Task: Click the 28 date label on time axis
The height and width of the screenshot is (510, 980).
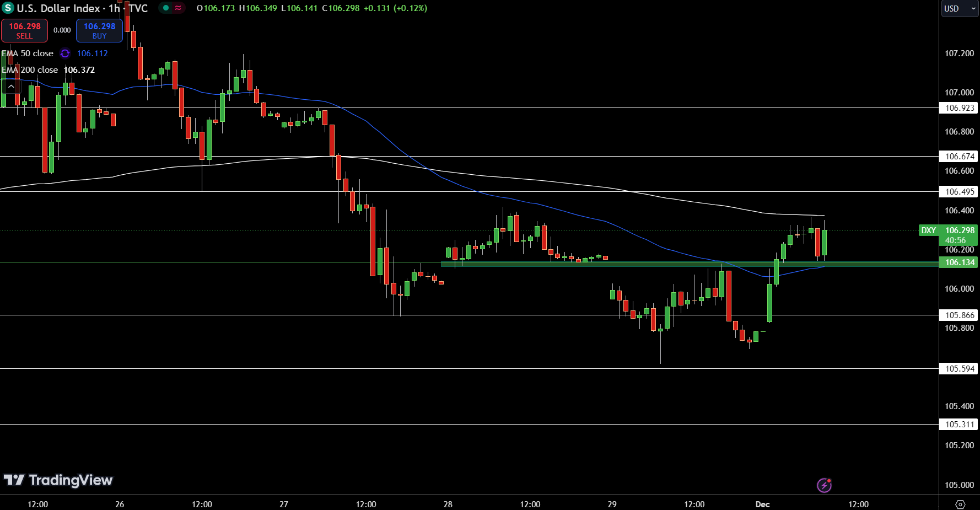Action: (x=448, y=504)
